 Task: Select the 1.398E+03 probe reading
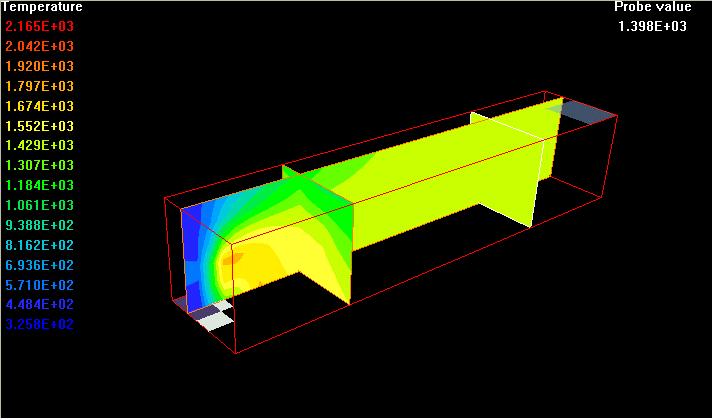pos(653,26)
